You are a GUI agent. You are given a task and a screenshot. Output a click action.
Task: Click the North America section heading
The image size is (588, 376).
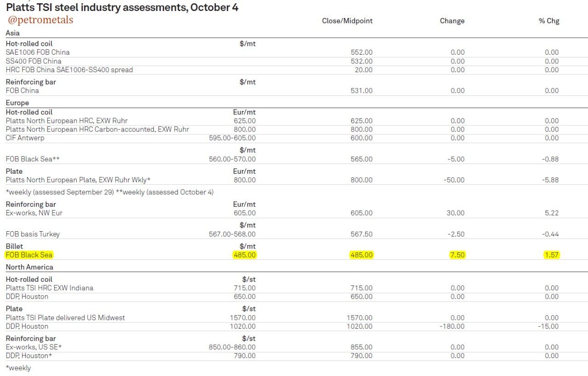pyautogui.click(x=29, y=267)
